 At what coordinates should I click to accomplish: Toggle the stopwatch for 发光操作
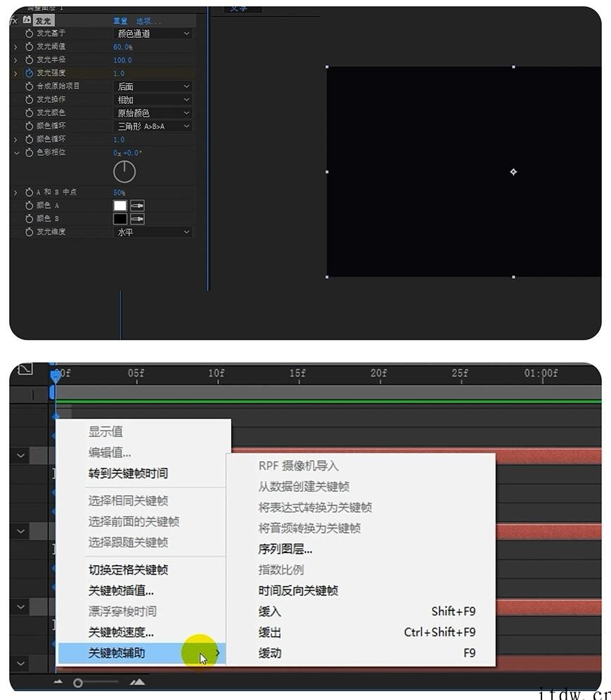[29, 100]
